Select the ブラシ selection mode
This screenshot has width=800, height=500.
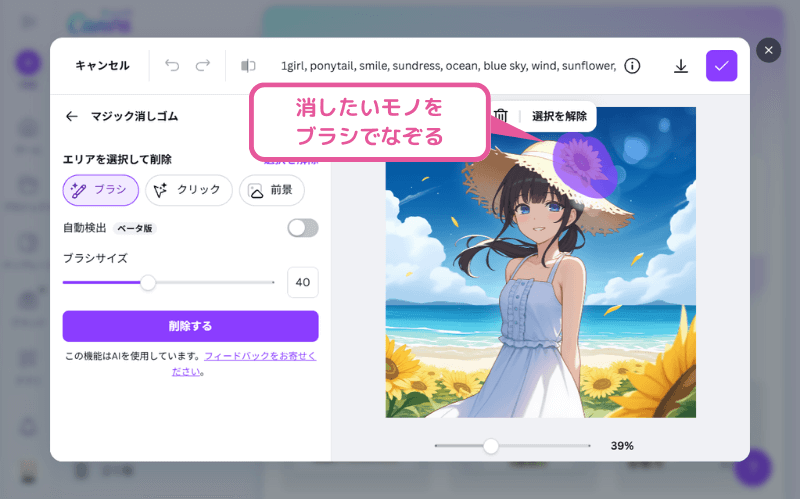(101, 190)
